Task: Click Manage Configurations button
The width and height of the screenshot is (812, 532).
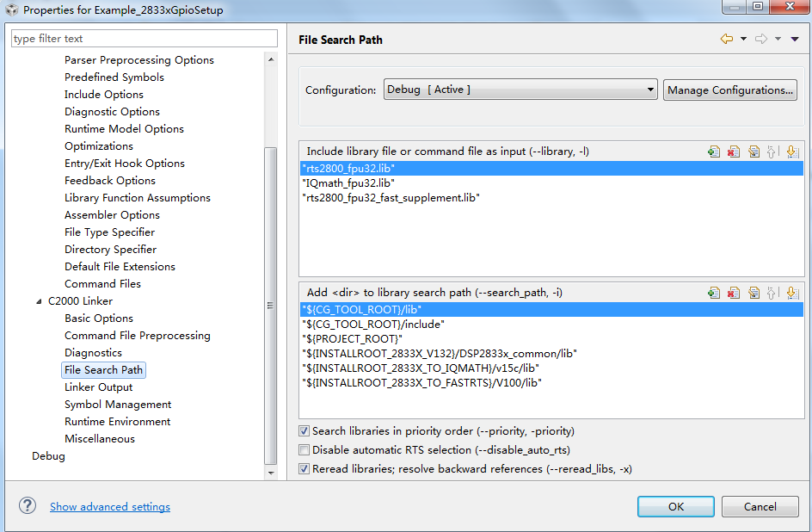Action: (x=729, y=90)
